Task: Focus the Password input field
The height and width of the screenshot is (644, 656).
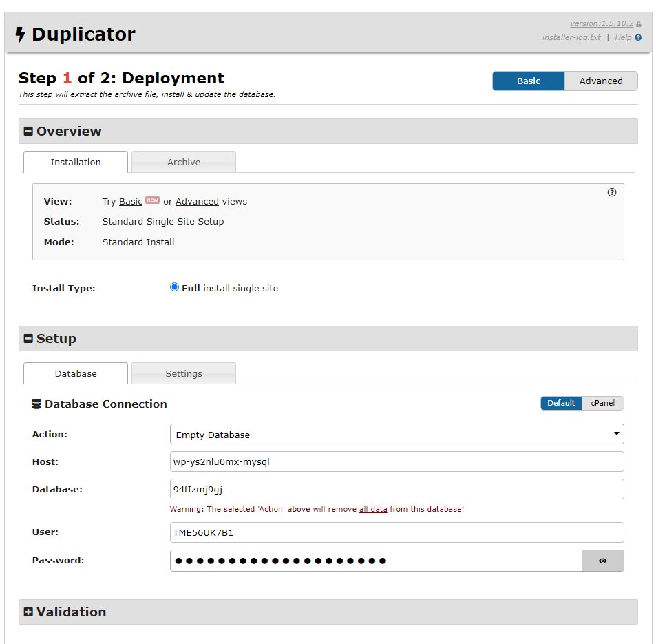Action: 376,561
